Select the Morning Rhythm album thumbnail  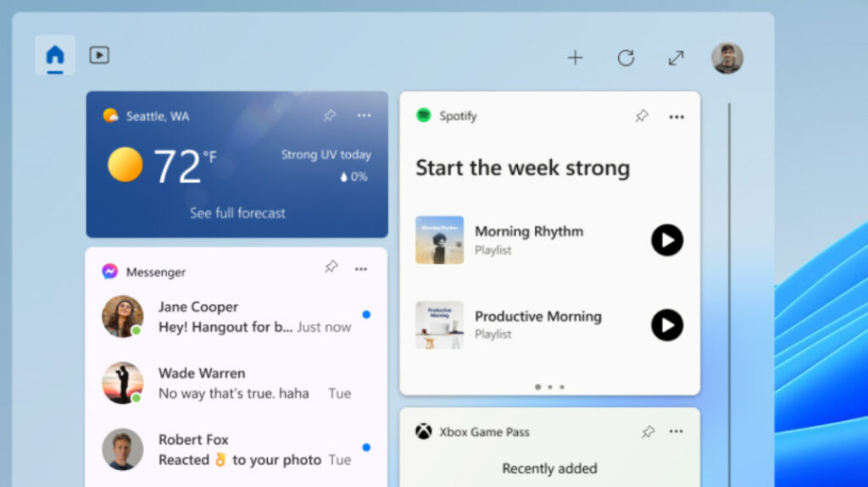tap(439, 240)
